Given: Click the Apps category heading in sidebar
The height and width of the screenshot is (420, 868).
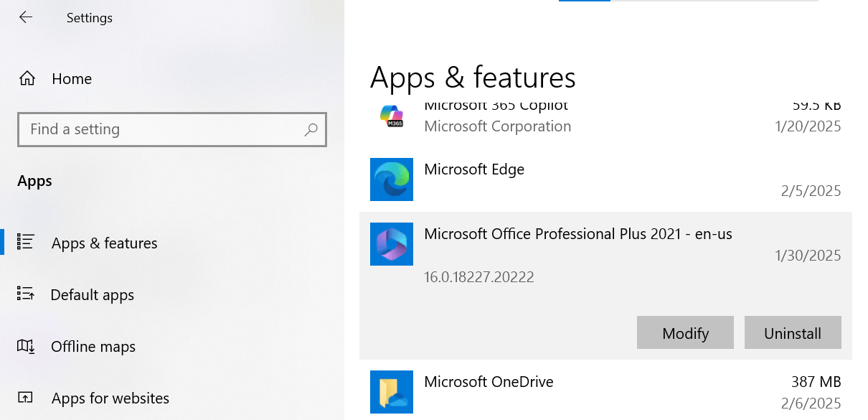Looking at the screenshot, I should tap(34, 181).
